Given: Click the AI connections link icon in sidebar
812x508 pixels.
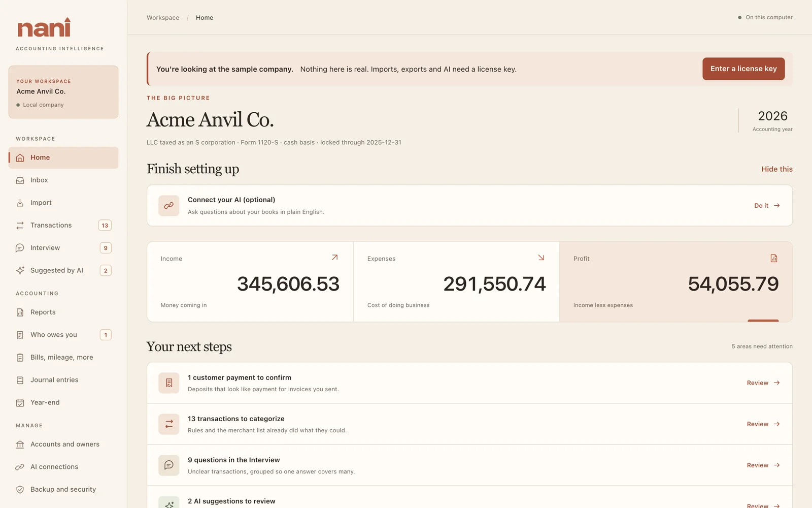Looking at the screenshot, I should point(20,467).
